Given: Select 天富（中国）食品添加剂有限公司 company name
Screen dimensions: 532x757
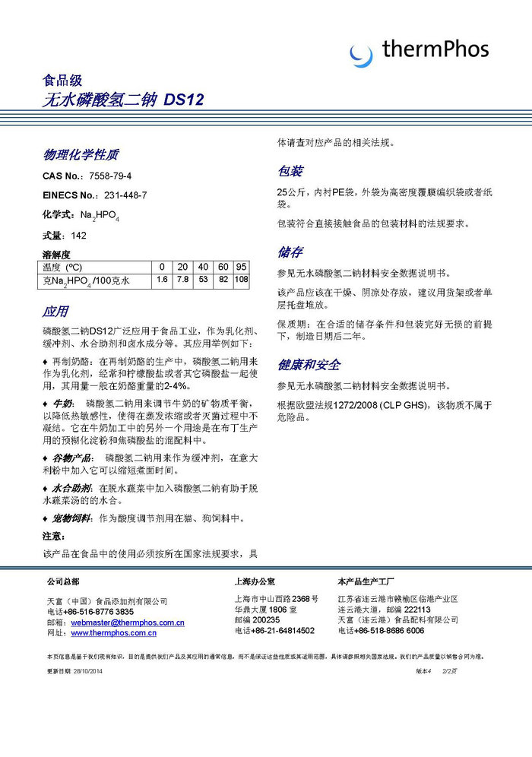Looking at the screenshot, I should [x=107, y=601].
